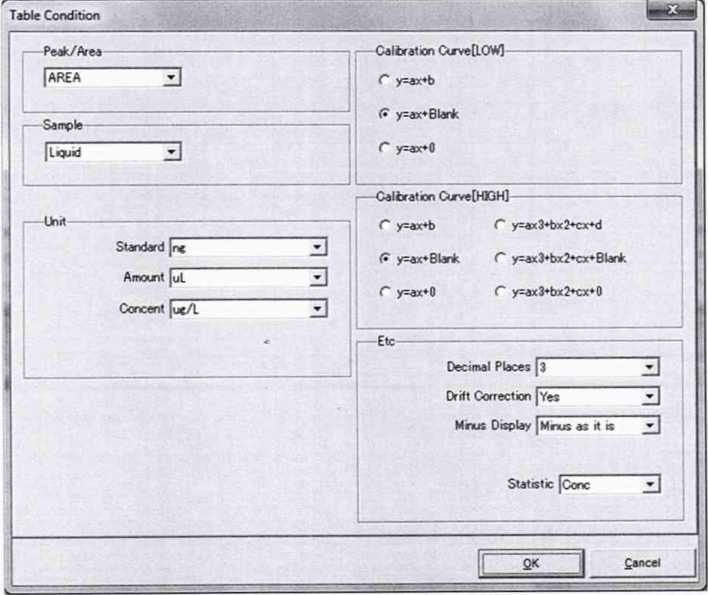Click the Cancel button

point(641,563)
